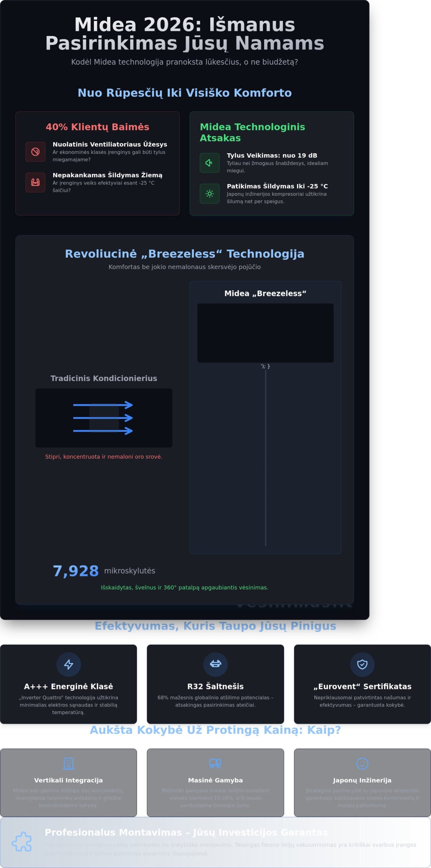Click the text Nuolatinis Ventiliatoriaus Ūžesys
431x868 pixels.
pyautogui.click(x=110, y=144)
